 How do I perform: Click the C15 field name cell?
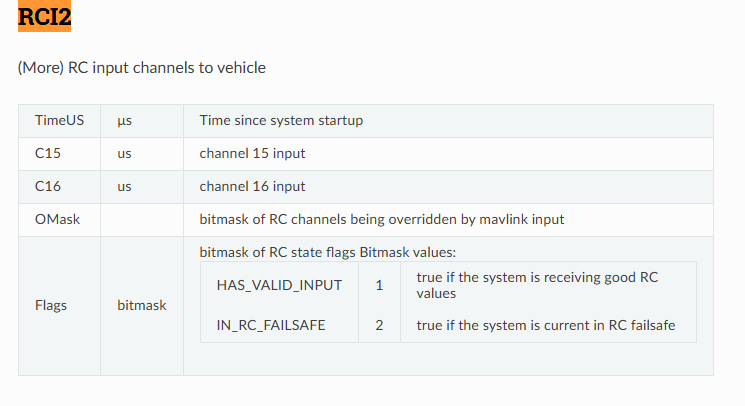[59, 154]
